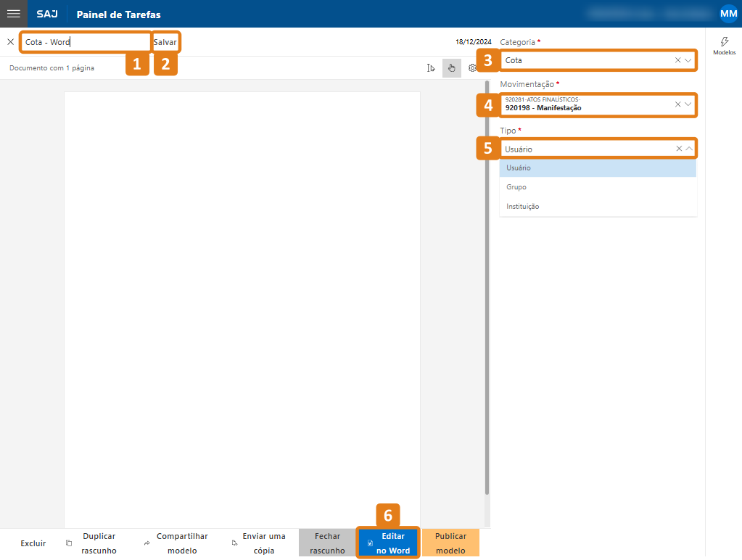Image resolution: width=742 pixels, height=560 pixels.
Task: Select the text selection cursor tool
Action: click(x=432, y=68)
